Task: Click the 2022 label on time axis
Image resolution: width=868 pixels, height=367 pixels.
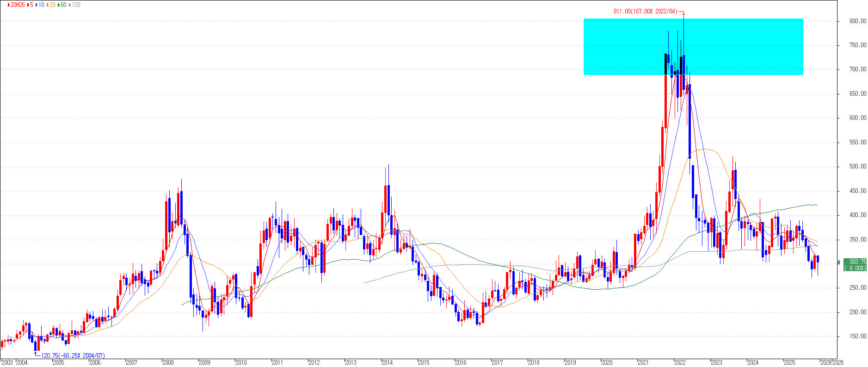Action: [x=679, y=362]
